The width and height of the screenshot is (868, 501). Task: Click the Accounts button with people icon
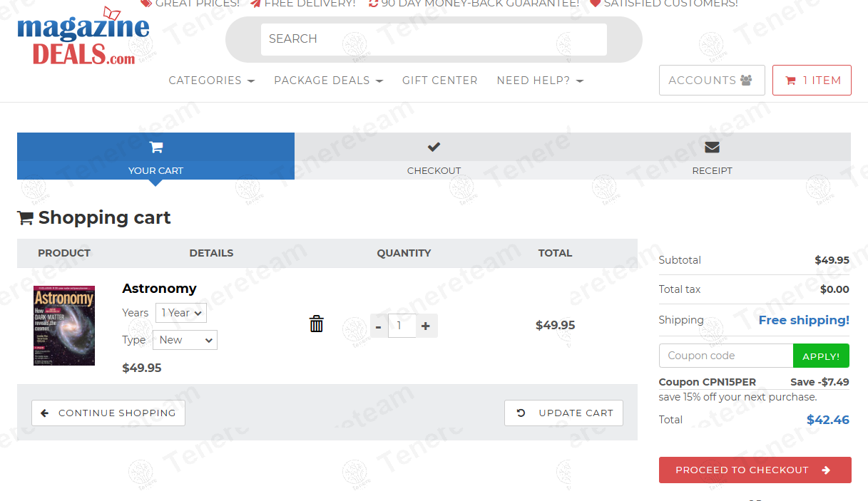click(711, 81)
